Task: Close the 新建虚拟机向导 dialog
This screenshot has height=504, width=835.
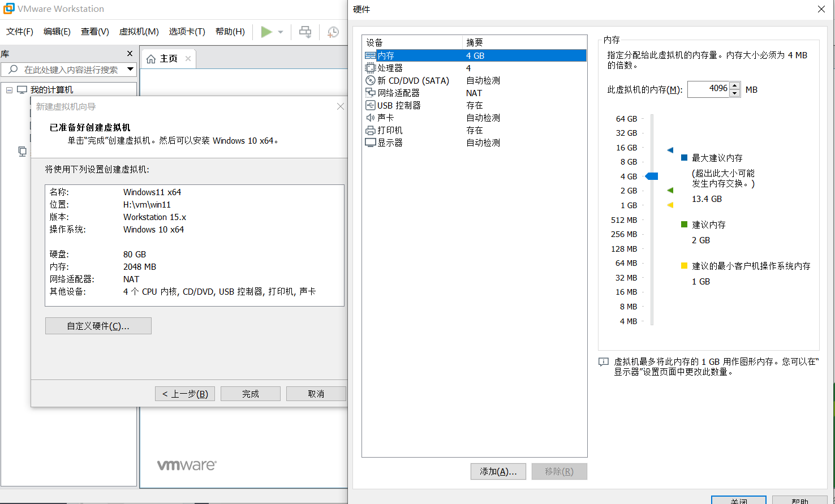Action: pyautogui.click(x=340, y=106)
